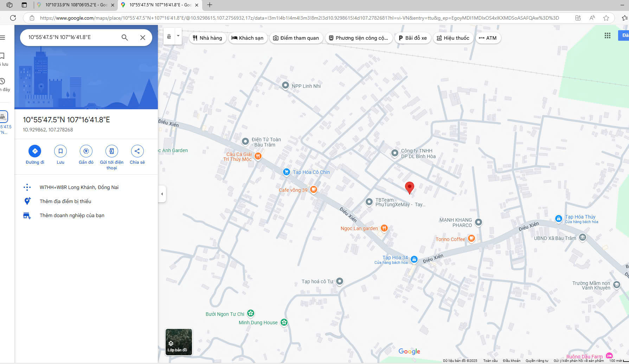Open tab actions menu icon
Screen dimensions: 629x364
click(24, 5)
